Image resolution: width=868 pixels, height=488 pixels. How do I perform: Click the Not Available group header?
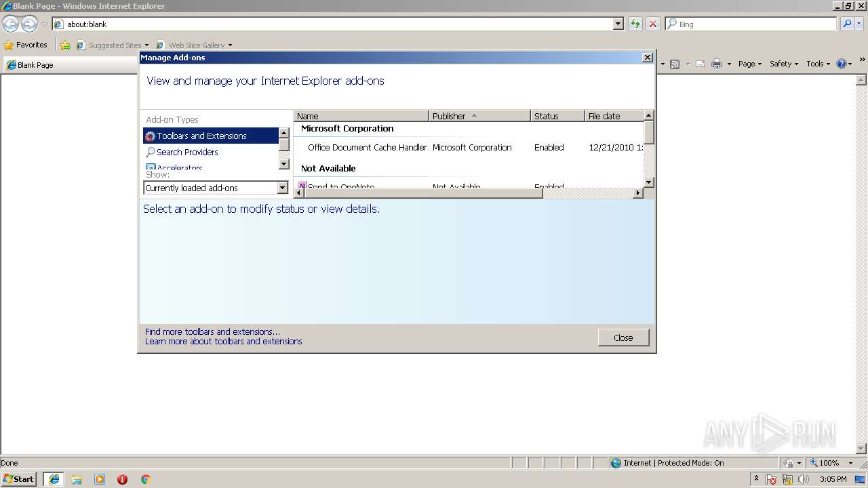click(328, 168)
